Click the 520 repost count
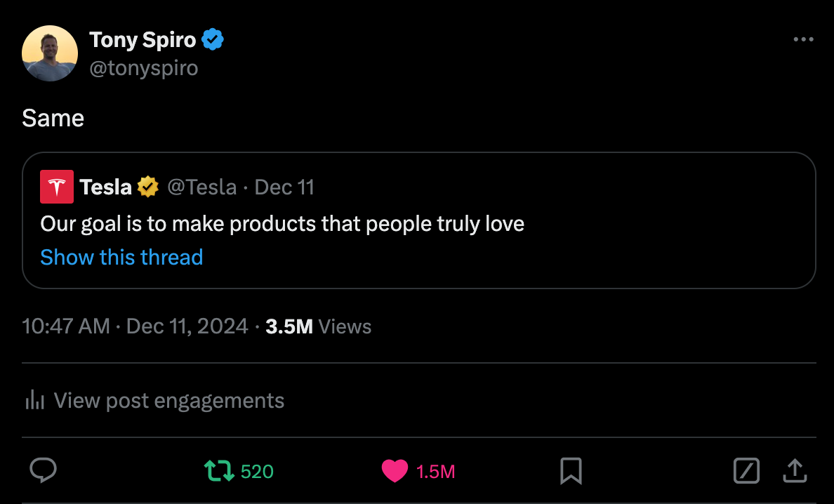Viewport: 834px width, 504px height. tap(257, 472)
